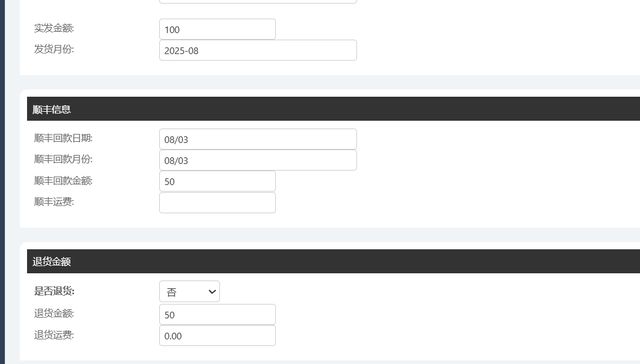Click the 顺丰运费 text label

pyautogui.click(x=54, y=202)
